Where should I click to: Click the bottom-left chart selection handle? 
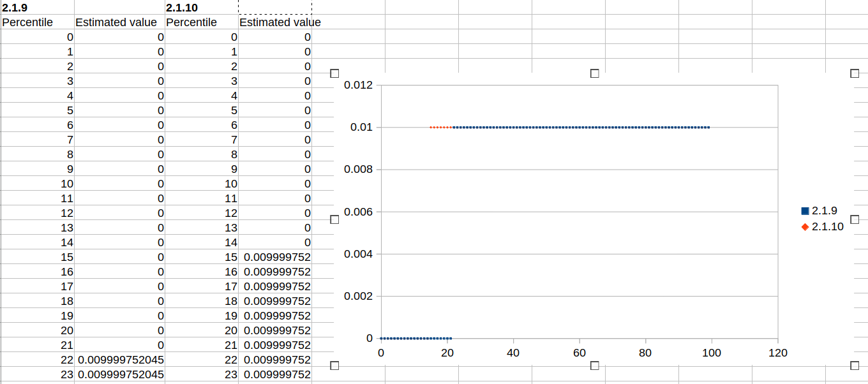[334, 366]
